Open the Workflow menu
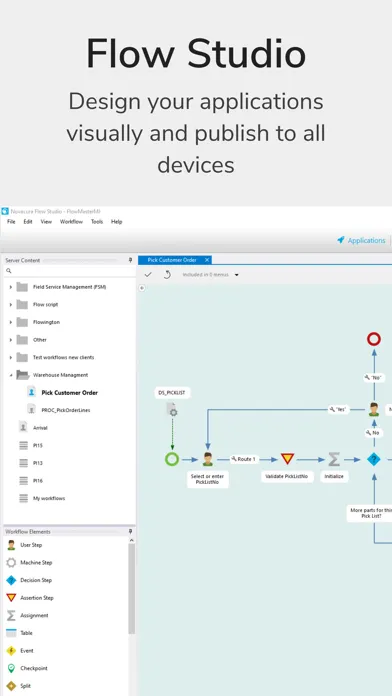 [71, 221]
